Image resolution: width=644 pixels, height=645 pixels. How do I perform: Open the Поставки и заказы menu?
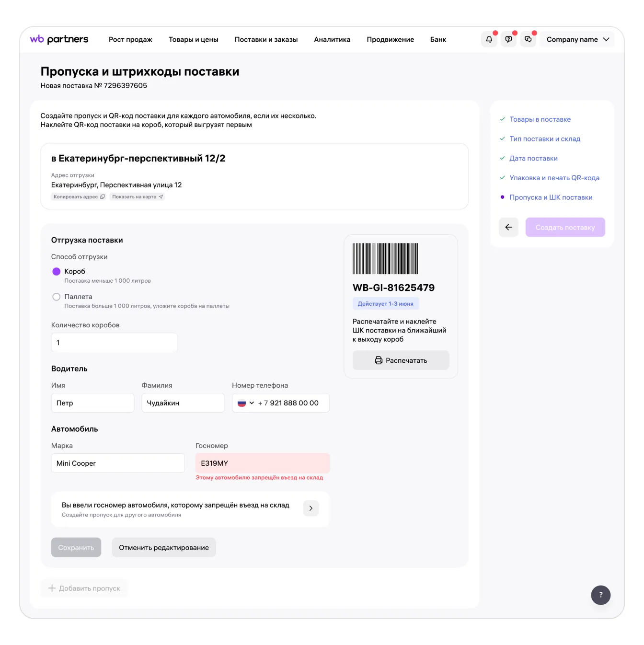pos(266,39)
